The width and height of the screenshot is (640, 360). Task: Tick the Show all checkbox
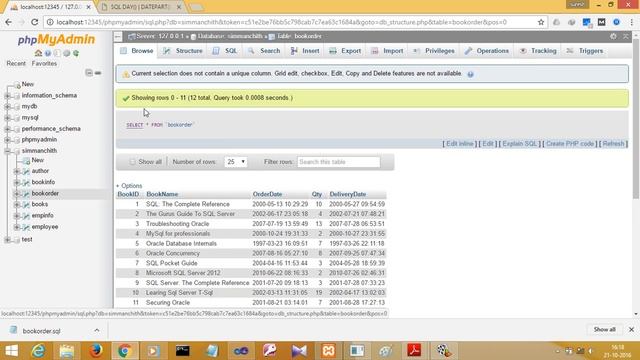click(x=132, y=162)
